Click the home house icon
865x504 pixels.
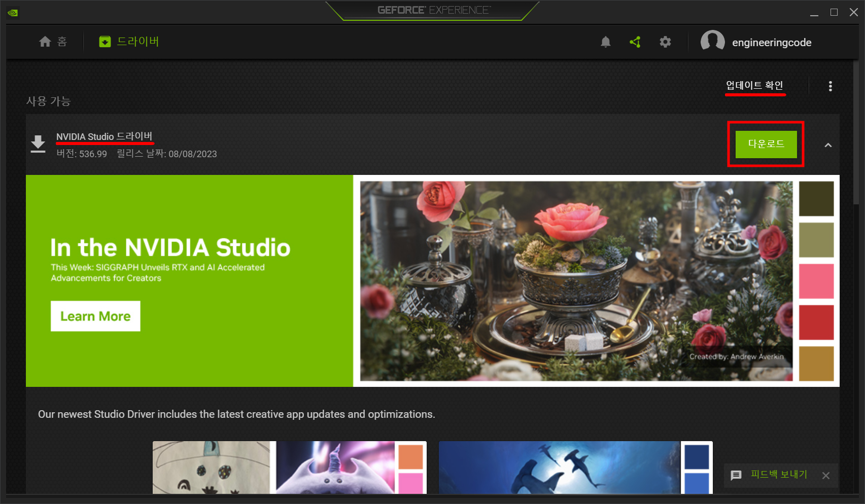pos(45,42)
